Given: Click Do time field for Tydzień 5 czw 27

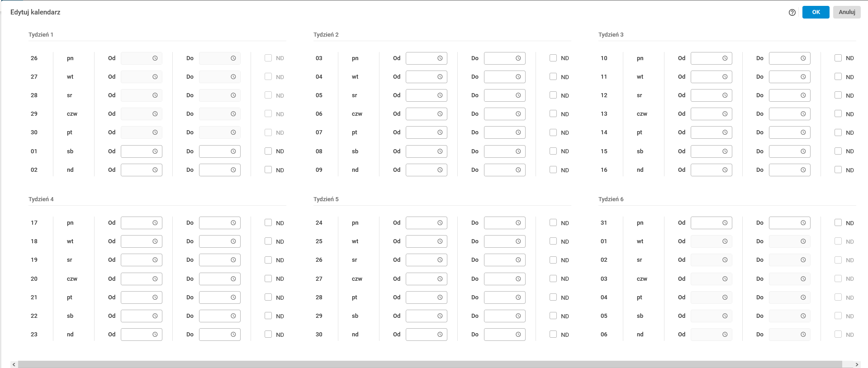Looking at the screenshot, I should [x=505, y=279].
